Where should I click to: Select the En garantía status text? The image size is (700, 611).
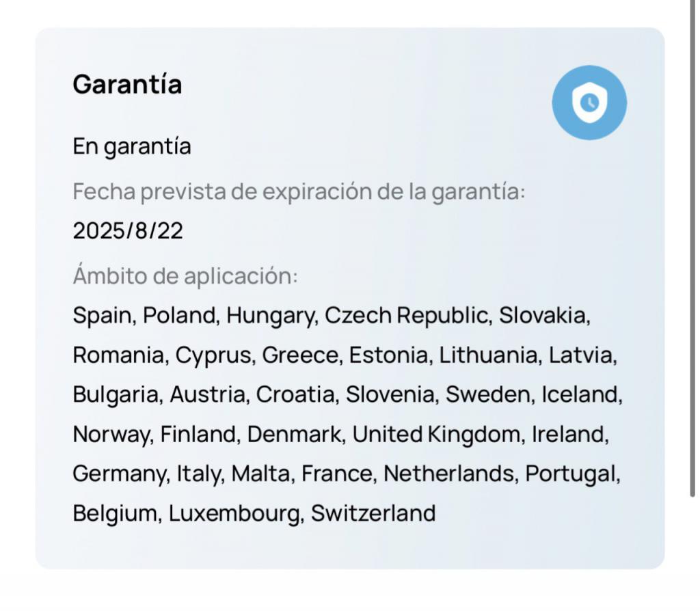coord(132,147)
